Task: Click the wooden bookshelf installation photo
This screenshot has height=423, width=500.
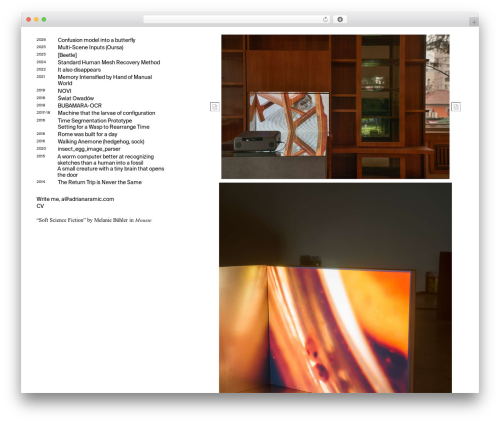Action: tap(335, 107)
